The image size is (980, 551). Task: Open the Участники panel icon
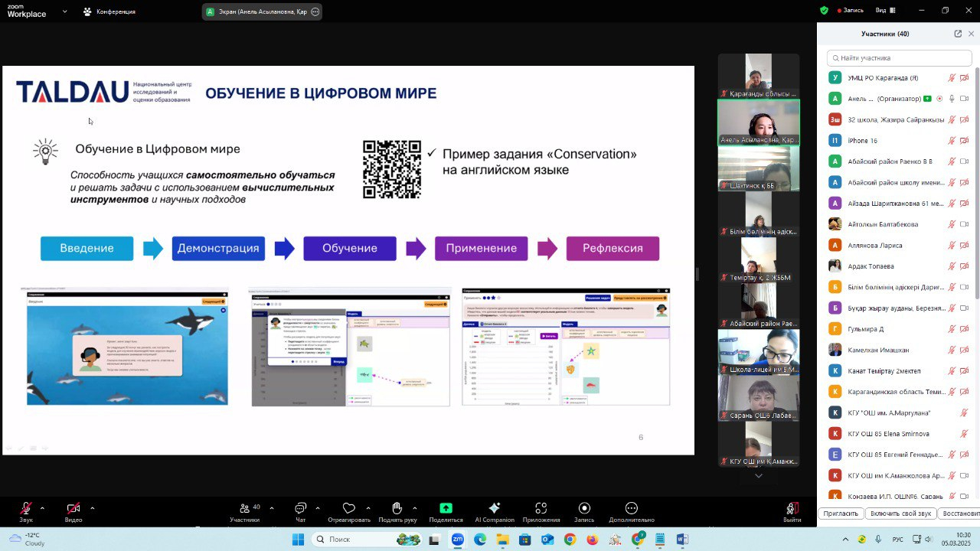click(x=245, y=509)
